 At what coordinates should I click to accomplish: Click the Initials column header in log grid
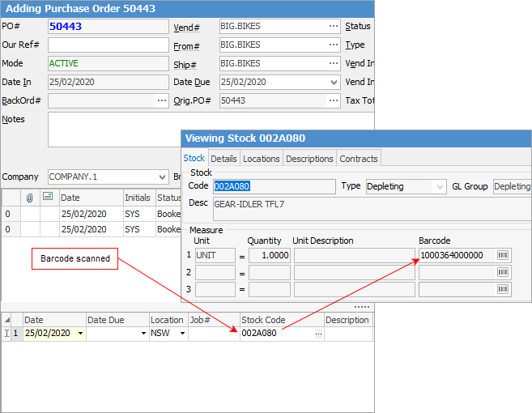pyautogui.click(x=139, y=198)
